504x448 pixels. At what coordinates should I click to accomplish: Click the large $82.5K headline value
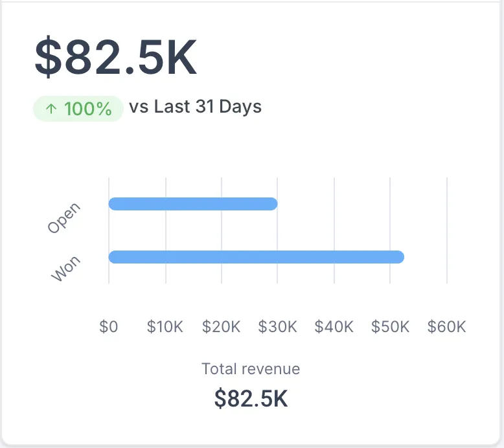coord(115,58)
